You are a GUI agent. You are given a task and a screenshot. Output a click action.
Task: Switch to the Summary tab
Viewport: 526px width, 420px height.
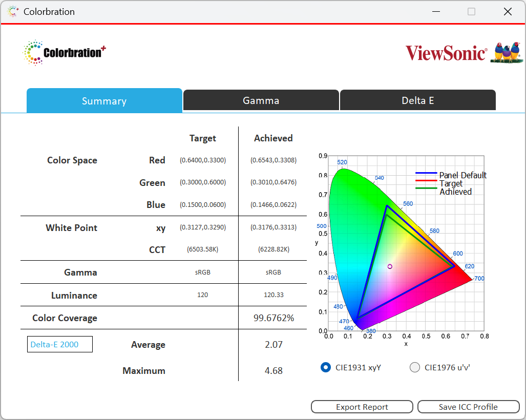[x=104, y=101]
